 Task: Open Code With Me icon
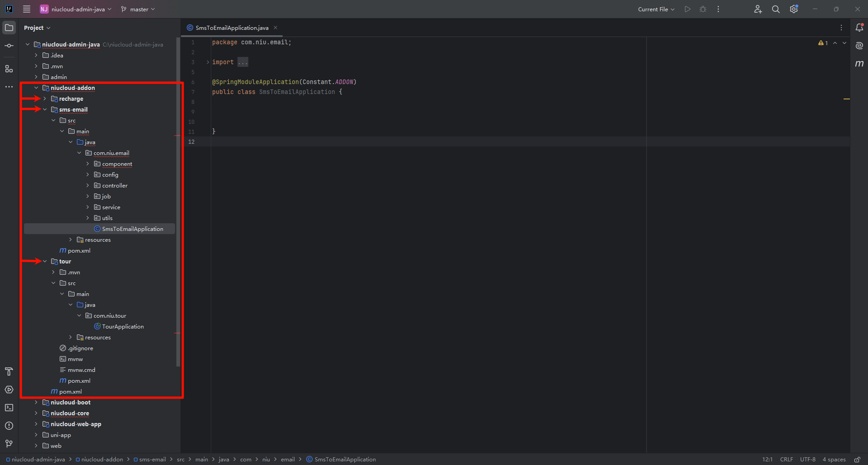[758, 9]
